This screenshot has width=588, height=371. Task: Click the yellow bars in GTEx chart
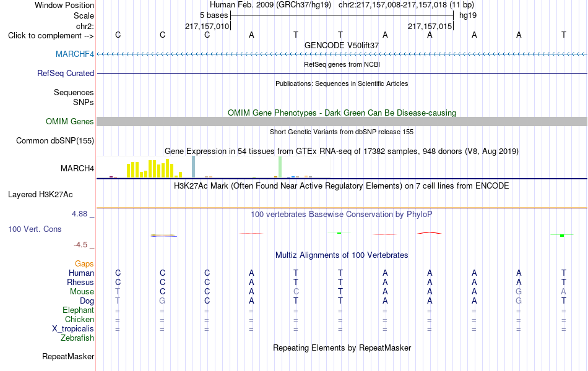(154, 168)
